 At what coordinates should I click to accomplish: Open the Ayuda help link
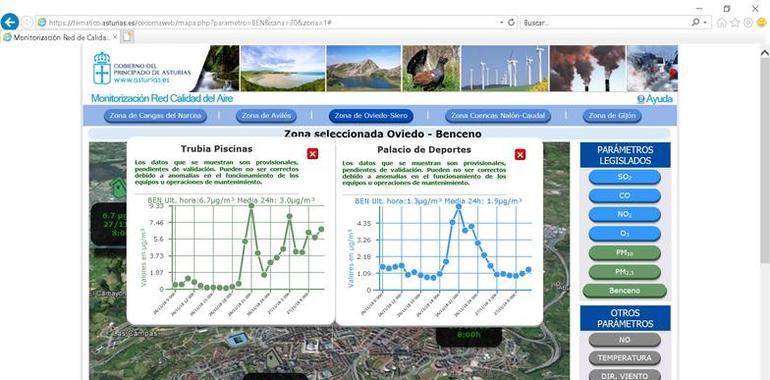655,99
